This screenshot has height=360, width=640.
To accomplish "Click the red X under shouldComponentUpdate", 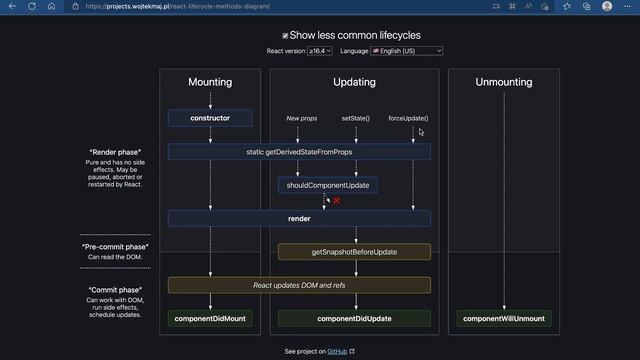I will [336, 200].
